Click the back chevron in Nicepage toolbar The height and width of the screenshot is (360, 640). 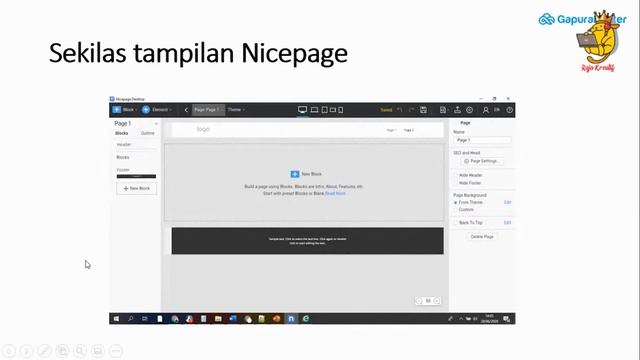tap(186, 110)
